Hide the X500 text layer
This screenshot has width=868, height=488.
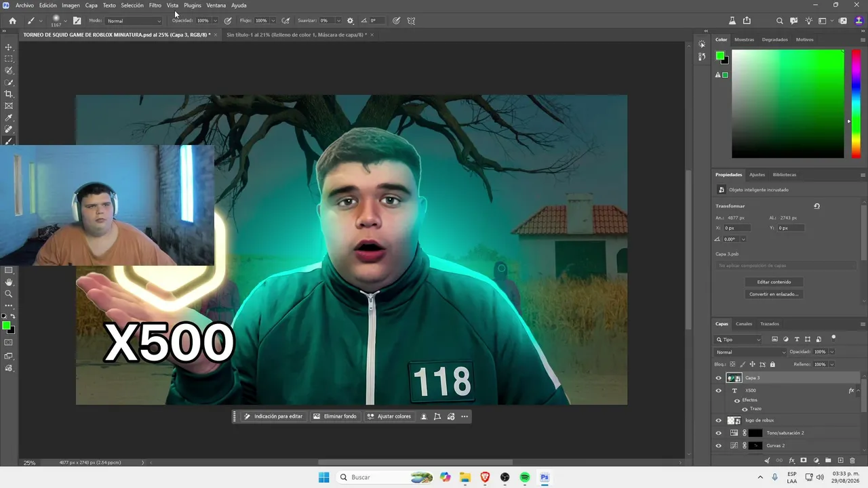pos(719,390)
